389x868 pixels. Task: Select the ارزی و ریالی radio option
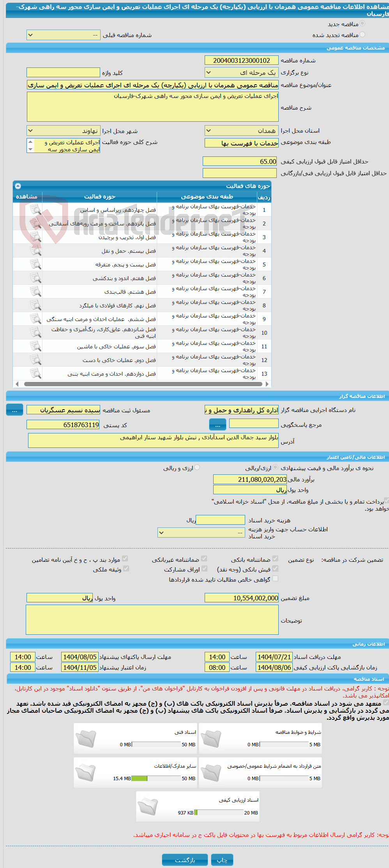coord(197,467)
